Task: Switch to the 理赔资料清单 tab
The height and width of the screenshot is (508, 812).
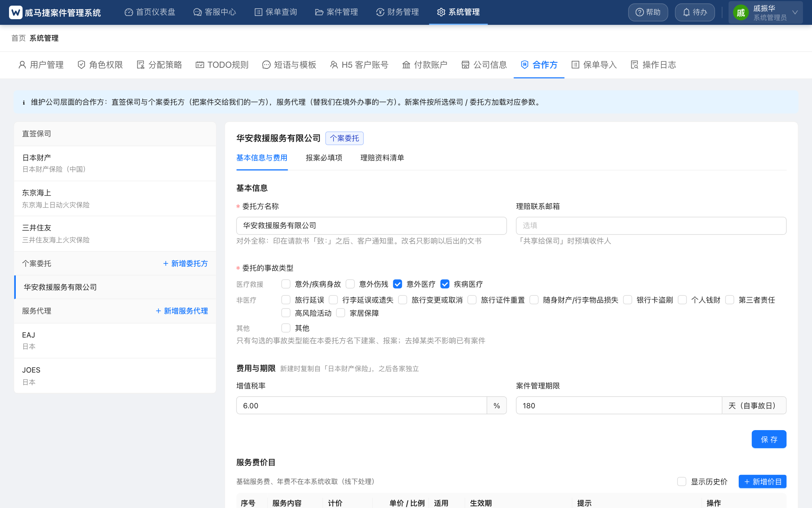Action: 382,158
